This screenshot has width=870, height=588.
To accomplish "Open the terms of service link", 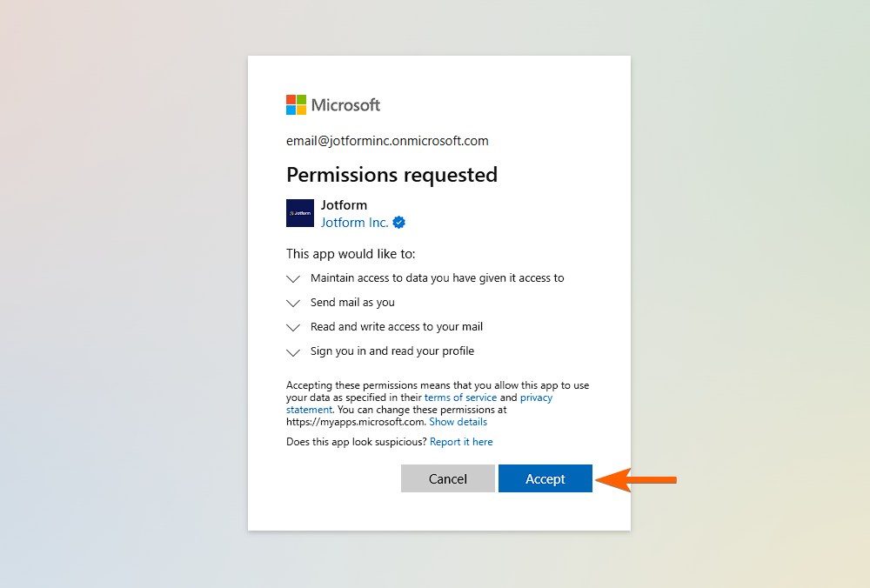I will tap(460, 398).
